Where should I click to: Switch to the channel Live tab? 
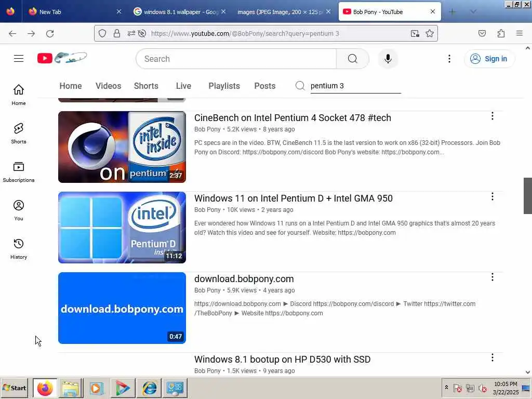point(183,86)
